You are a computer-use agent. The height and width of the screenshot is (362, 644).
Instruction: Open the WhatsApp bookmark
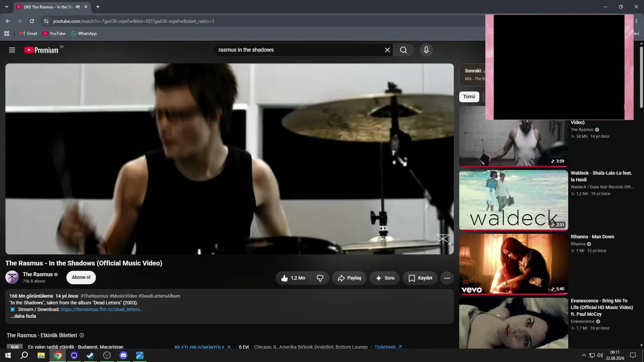[84, 33]
